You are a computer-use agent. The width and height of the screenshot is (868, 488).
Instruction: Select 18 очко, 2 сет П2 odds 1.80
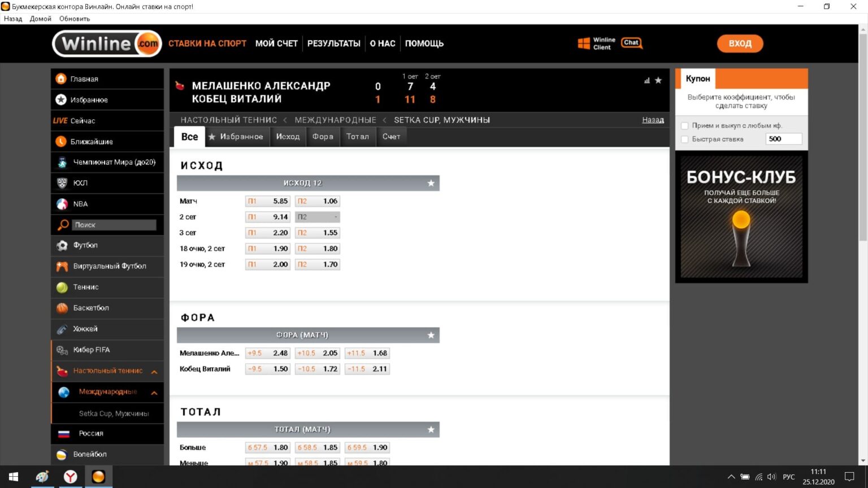(318, 249)
